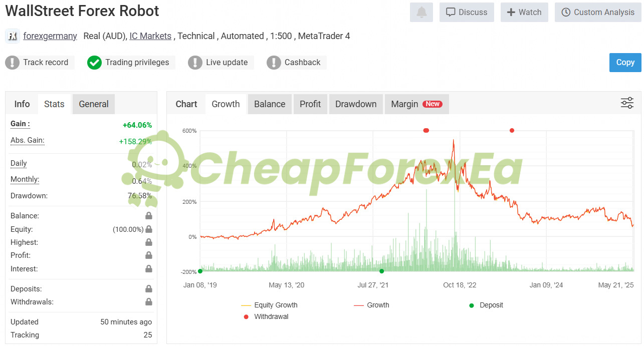The image size is (644, 346).
Task: Select the Profit chart tab
Action: point(310,104)
